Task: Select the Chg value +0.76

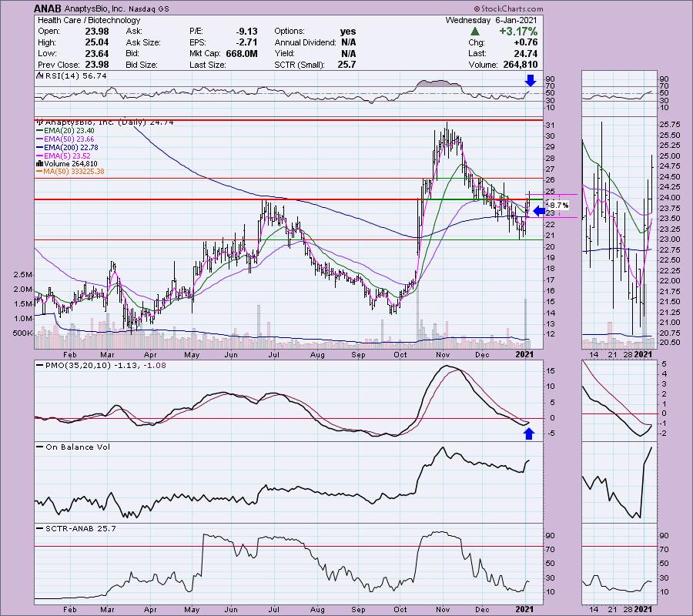Action: pyautogui.click(x=525, y=42)
